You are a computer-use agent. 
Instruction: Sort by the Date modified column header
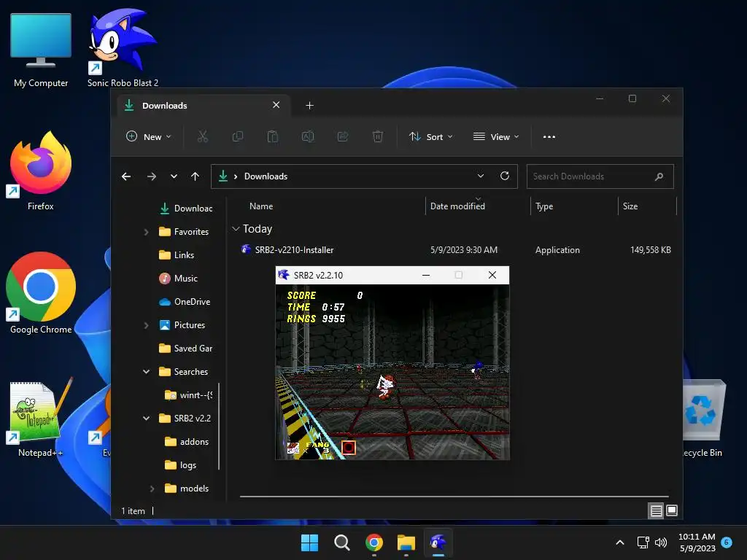pos(457,206)
